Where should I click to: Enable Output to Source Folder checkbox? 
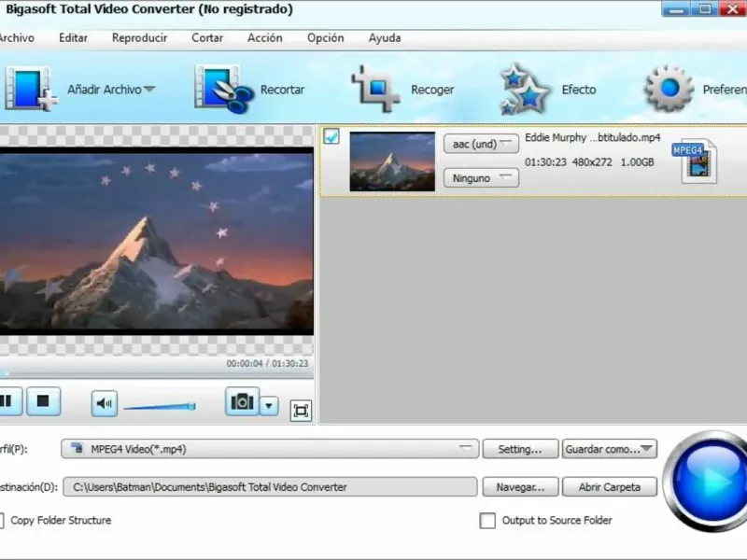pyautogui.click(x=487, y=521)
